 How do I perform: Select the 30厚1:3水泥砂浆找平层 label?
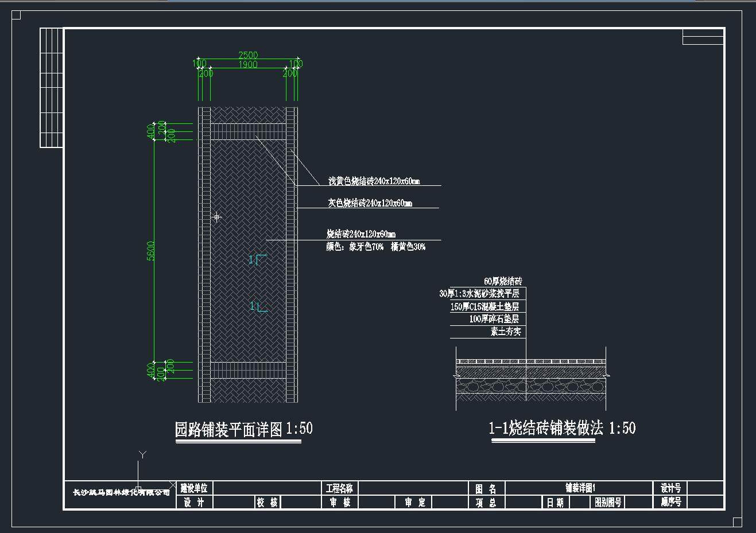pos(479,294)
